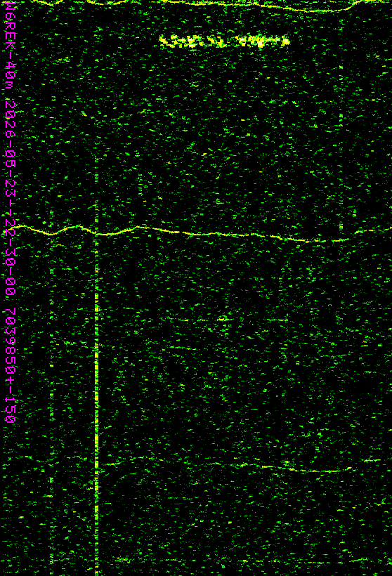Click the W6REK callsign in magenta label
Screen dimensions: 392x576
tap(11, 27)
